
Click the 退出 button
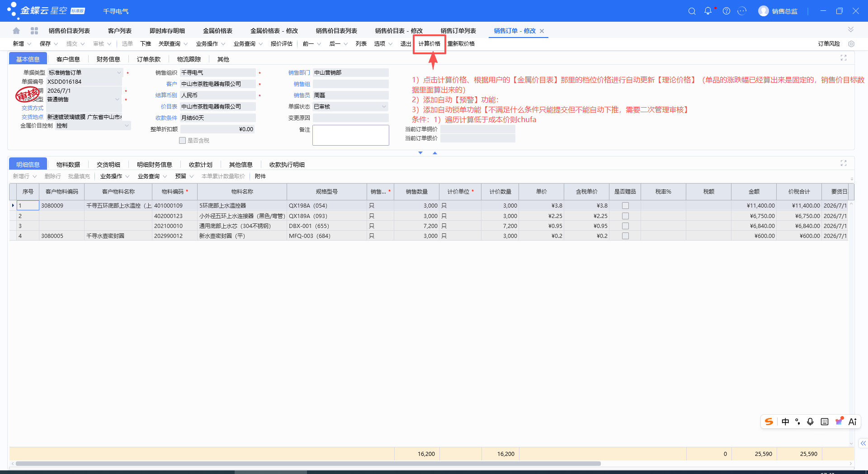[406, 44]
